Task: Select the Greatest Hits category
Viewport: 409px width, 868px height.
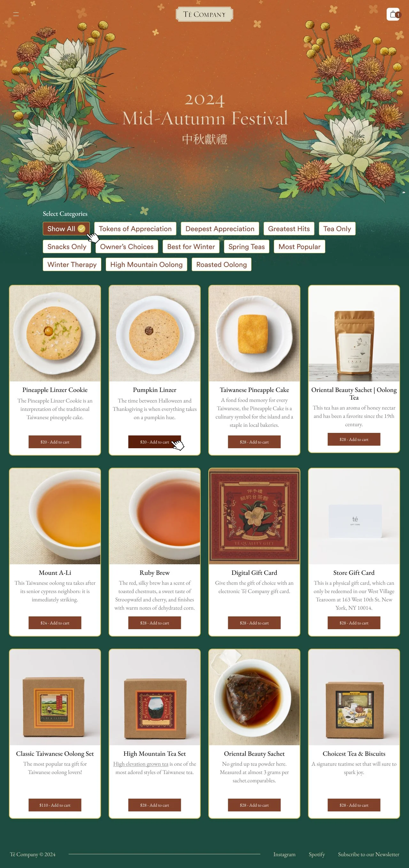Action: (x=289, y=229)
